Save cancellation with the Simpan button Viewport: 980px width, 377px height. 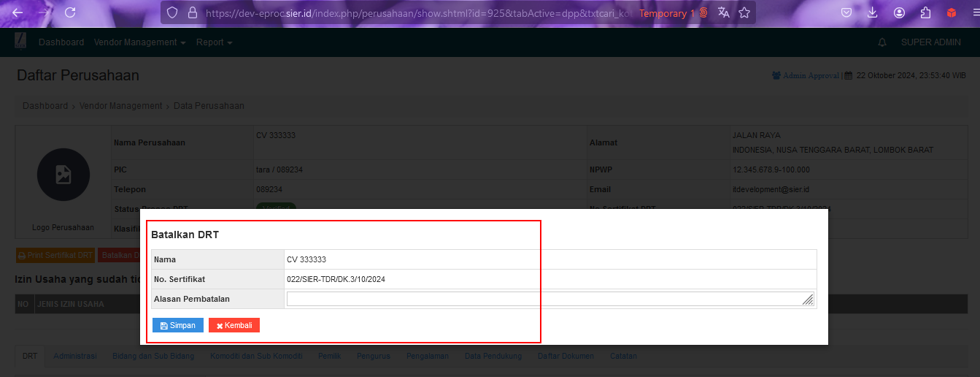(x=178, y=325)
